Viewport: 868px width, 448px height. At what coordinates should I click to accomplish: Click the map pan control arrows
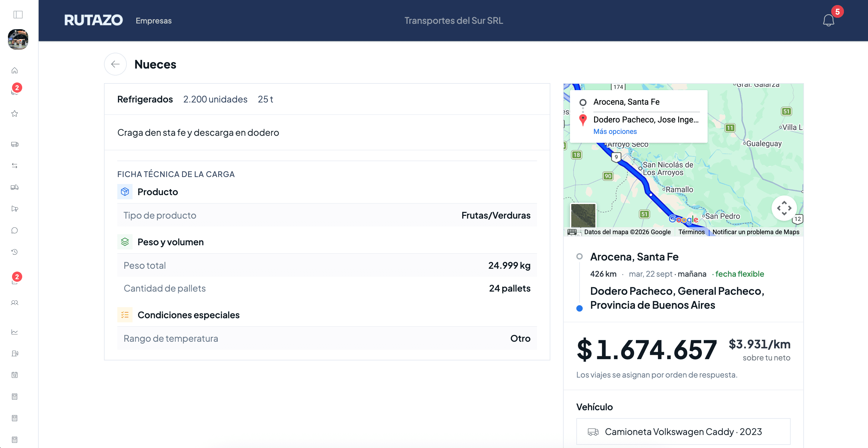point(784,208)
